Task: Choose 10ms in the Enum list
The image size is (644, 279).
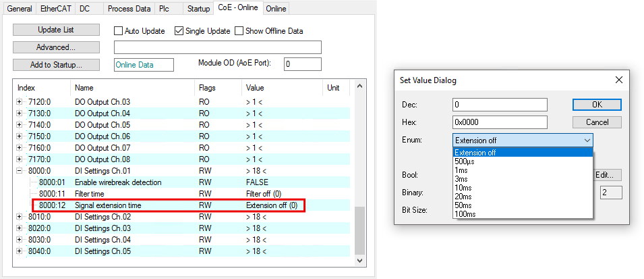Action: point(523,188)
